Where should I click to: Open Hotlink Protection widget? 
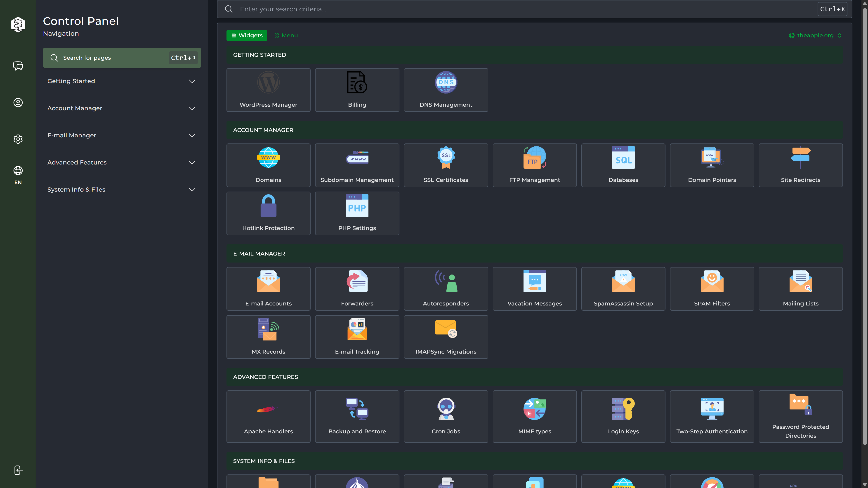[x=268, y=213]
